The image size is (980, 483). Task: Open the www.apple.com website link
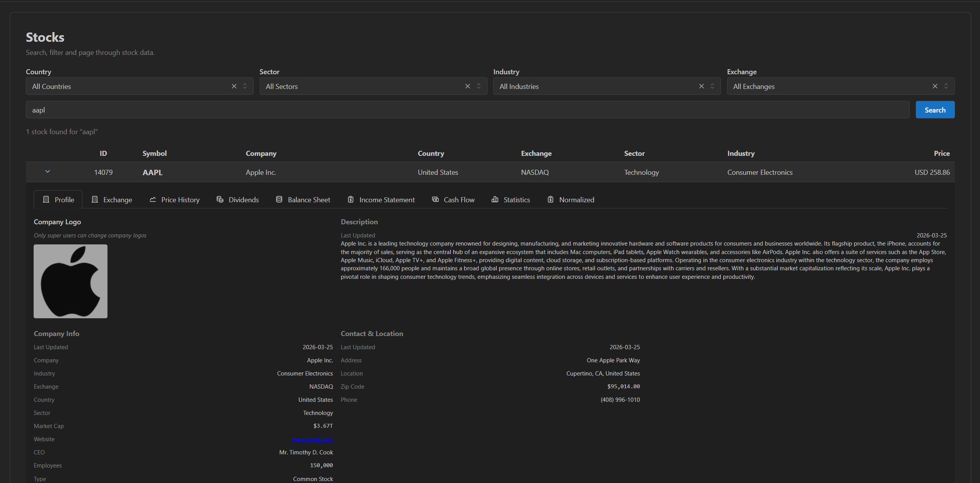pos(312,439)
